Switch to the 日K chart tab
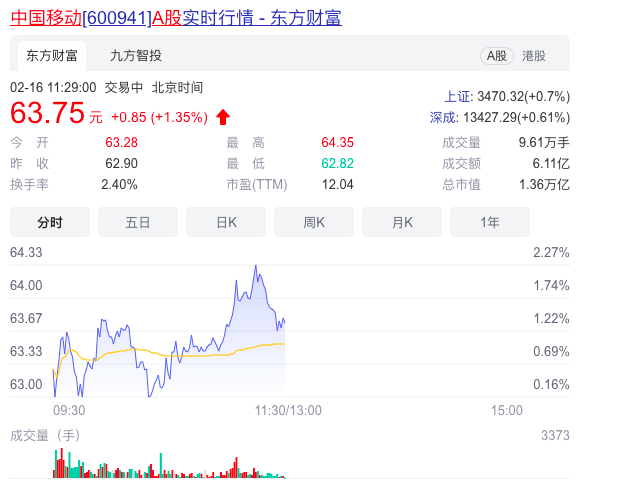634x485 pixels. coord(226,222)
